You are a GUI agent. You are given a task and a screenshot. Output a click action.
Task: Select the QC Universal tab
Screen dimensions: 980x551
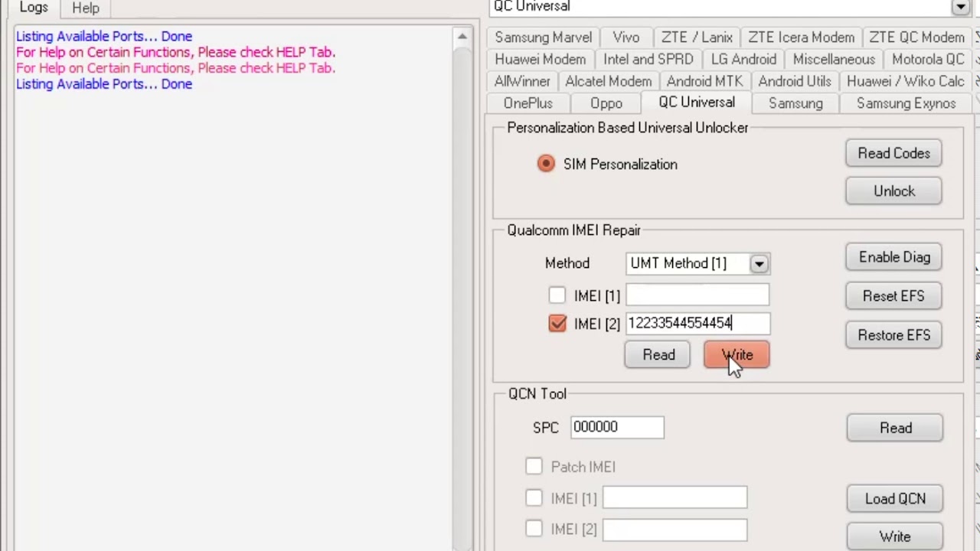coord(696,103)
